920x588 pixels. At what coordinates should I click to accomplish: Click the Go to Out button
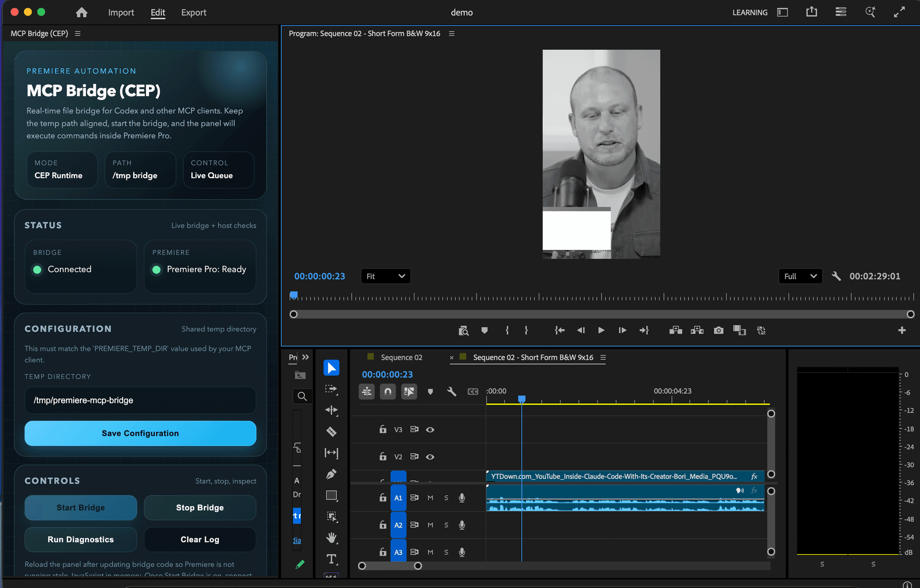644,330
